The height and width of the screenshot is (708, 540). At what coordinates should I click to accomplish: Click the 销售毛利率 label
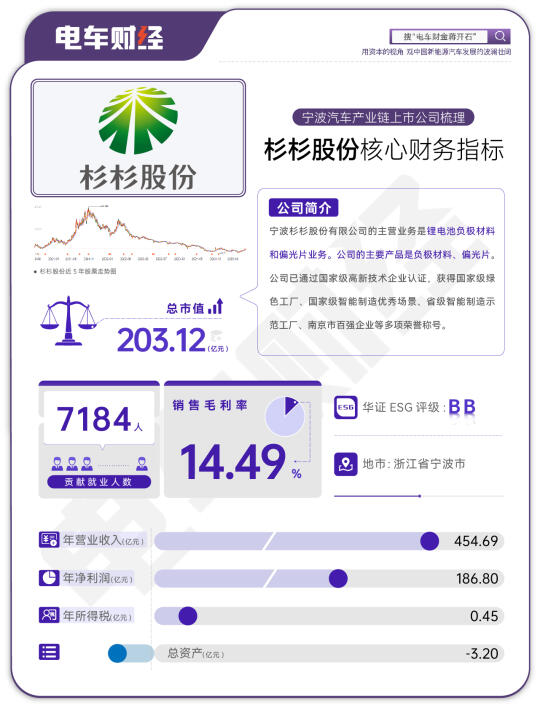pos(209,405)
